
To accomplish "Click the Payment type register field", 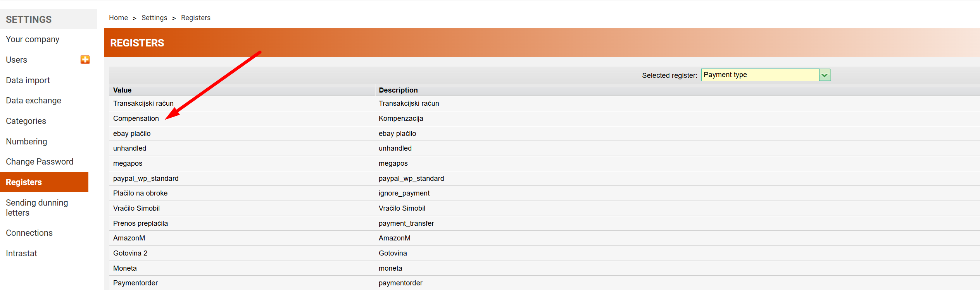I will 760,75.
